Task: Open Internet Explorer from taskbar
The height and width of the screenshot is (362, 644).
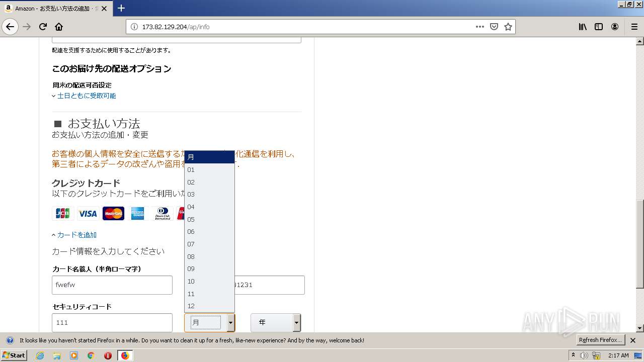Action: [40, 355]
